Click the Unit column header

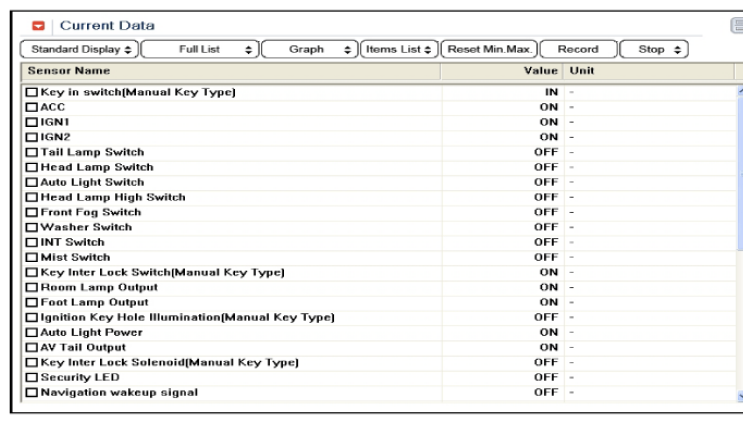[x=649, y=71]
